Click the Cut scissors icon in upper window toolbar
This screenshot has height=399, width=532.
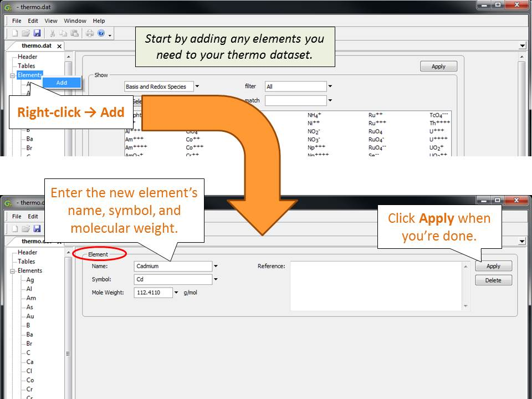tap(52, 33)
